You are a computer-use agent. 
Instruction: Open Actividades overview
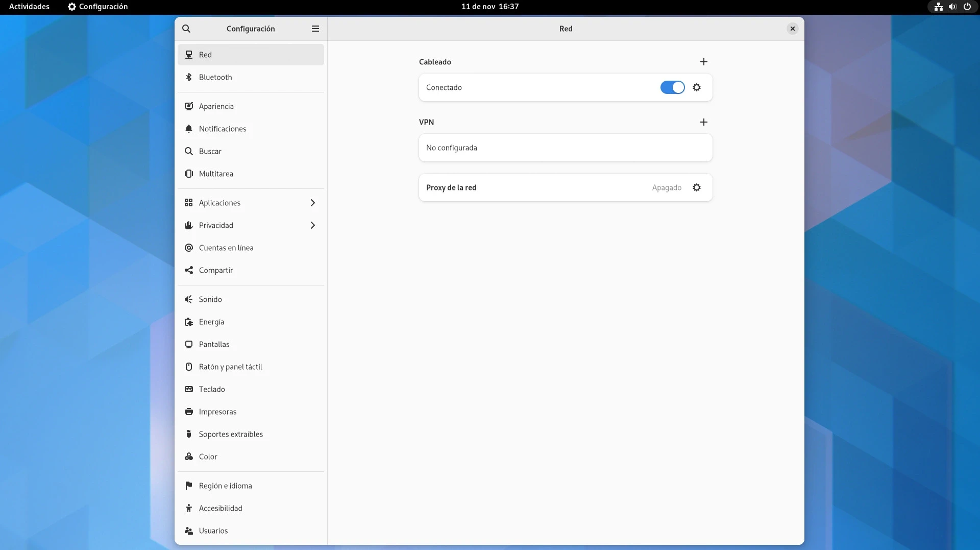tap(29, 7)
